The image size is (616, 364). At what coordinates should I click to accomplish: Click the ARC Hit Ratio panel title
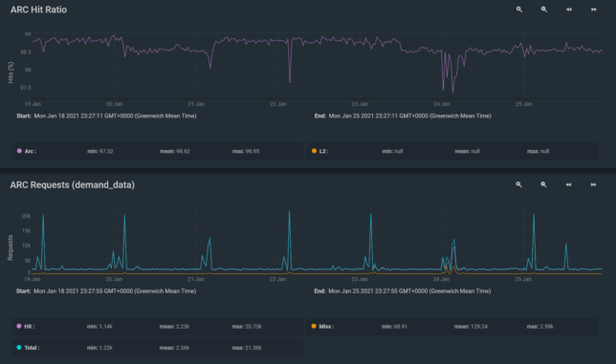tap(38, 10)
